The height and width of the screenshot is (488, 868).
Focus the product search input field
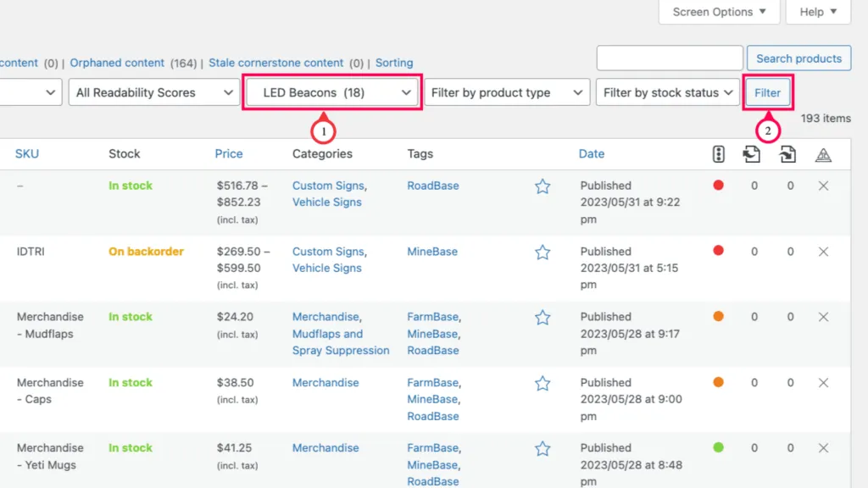pyautogui.click(x=670, y=58)
